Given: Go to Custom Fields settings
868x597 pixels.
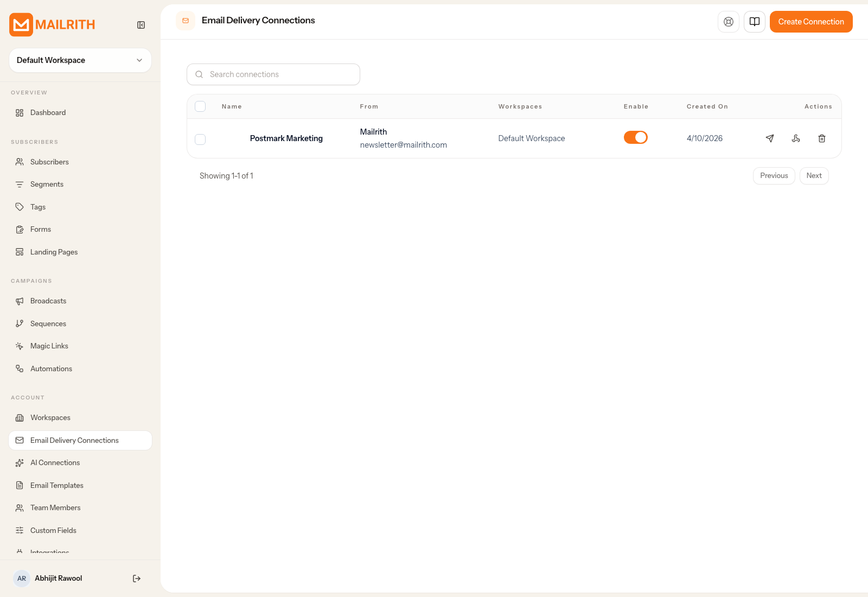Looking at the screenshot, I should point(80,530).
